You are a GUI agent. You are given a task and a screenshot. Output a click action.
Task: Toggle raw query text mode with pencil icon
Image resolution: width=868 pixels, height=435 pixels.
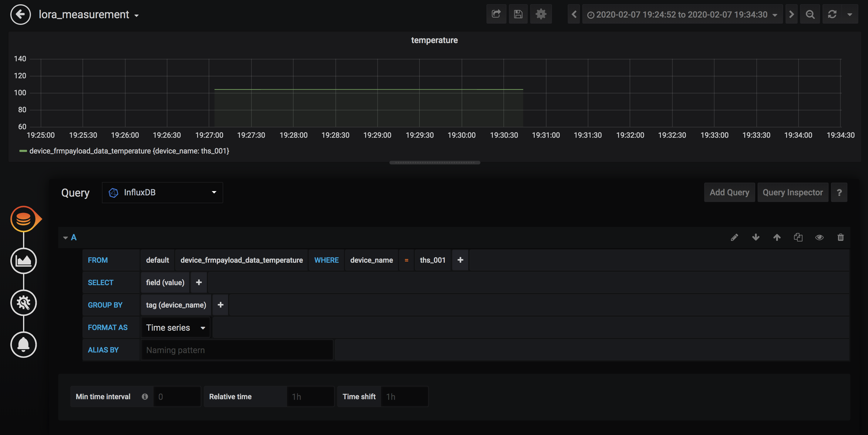pos(735,237)
